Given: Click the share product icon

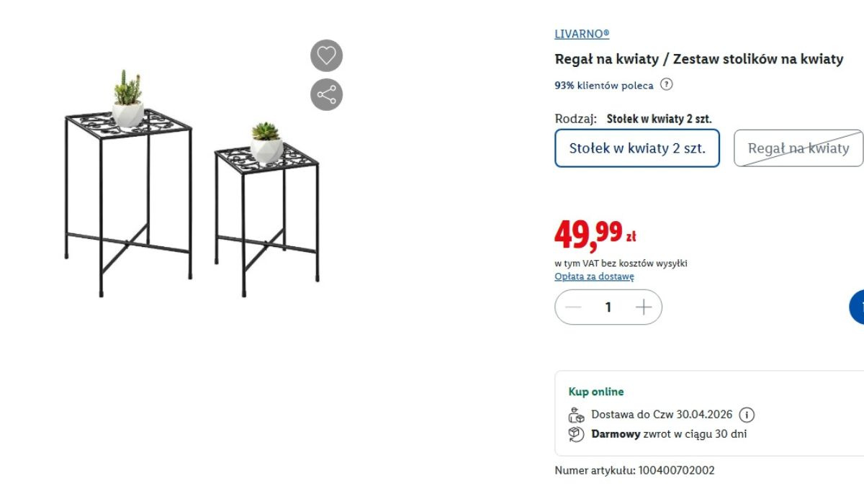Looking at the screenshot, I should 326,94.
